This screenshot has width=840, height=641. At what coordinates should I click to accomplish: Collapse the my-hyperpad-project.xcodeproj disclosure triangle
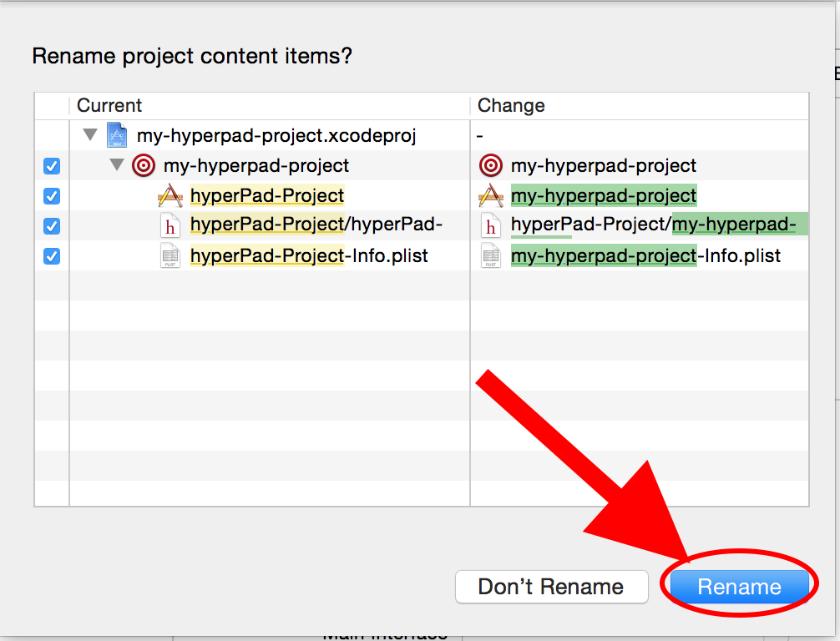pyautogui.click(x=90, y=134)
